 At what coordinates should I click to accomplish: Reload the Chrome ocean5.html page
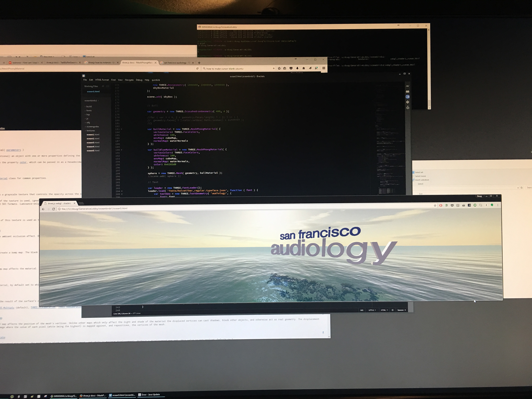click(x=53, y=209)
